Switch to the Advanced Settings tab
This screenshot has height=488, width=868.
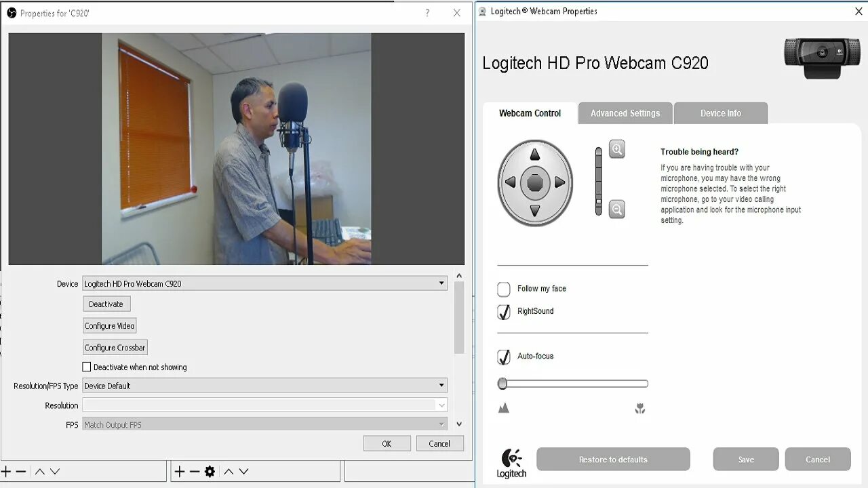pyautogui.click(x=625, y=113)
